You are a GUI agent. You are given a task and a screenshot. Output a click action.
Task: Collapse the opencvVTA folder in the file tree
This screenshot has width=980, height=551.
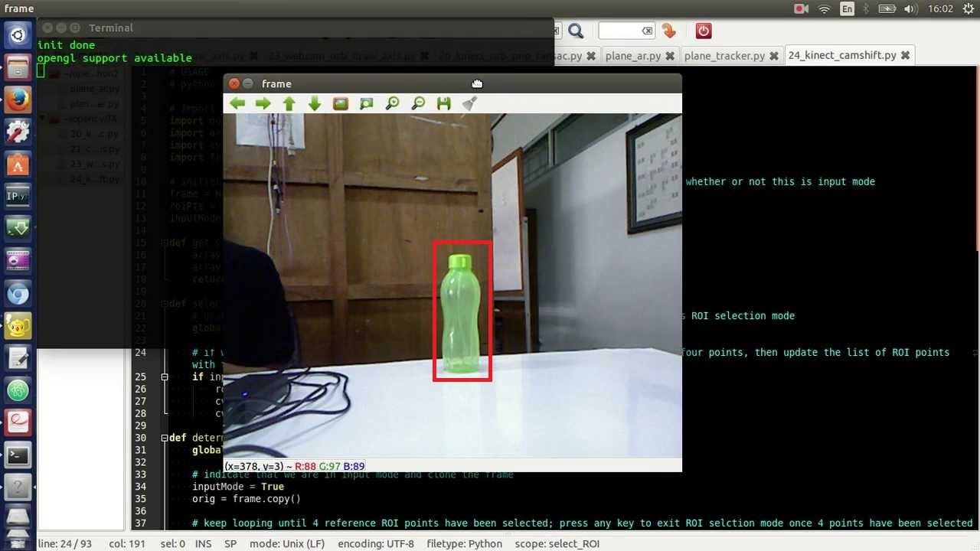click(x=43, y=119)
